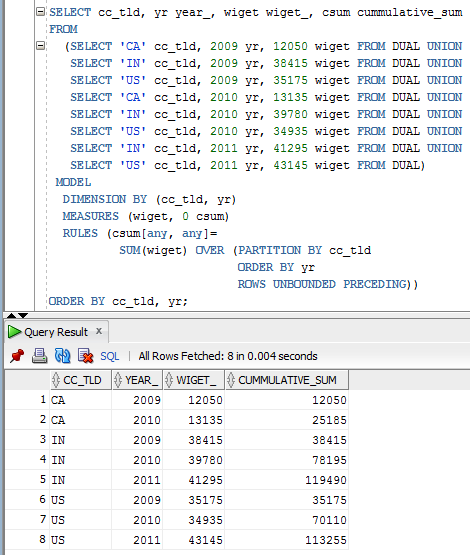This screenshot has width=470, height=555.
Task: Click WIGET_ cell 13135
Action: tap(194, 420)
